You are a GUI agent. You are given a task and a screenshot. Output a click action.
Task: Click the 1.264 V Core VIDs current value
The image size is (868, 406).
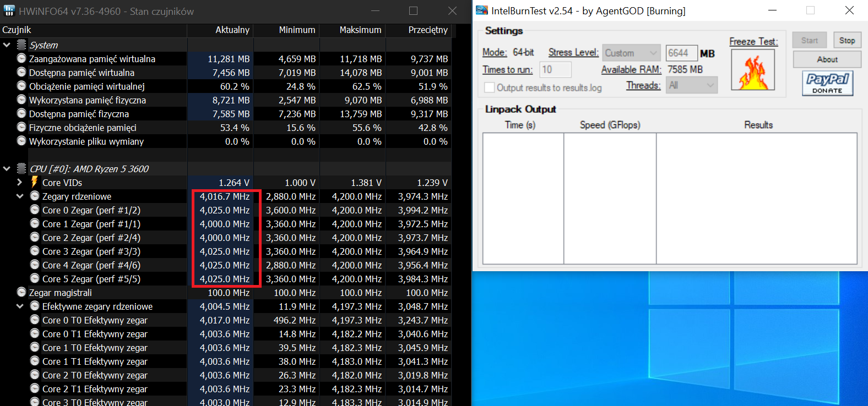(x=234, y=183)
